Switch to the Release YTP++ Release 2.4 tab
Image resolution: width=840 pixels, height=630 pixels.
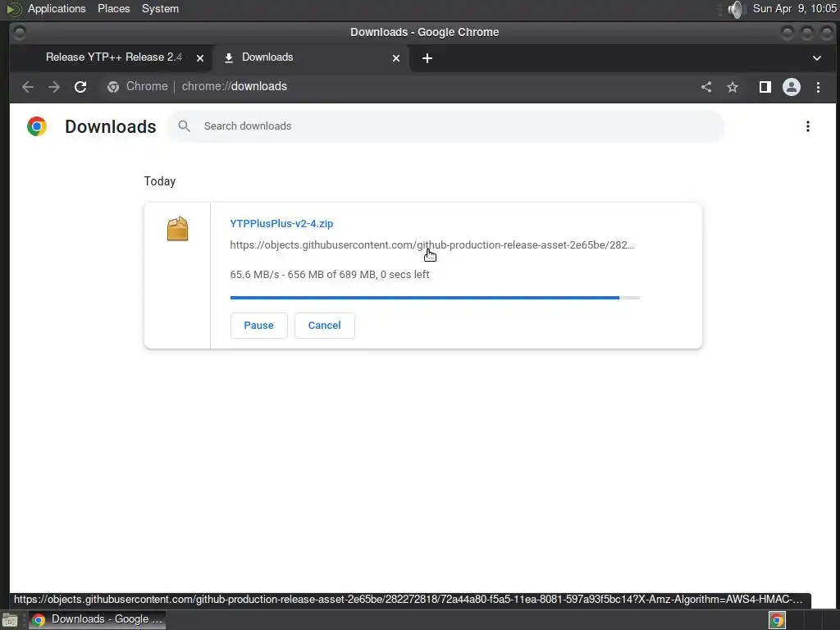pyautogui.click(x=113, y=57)
